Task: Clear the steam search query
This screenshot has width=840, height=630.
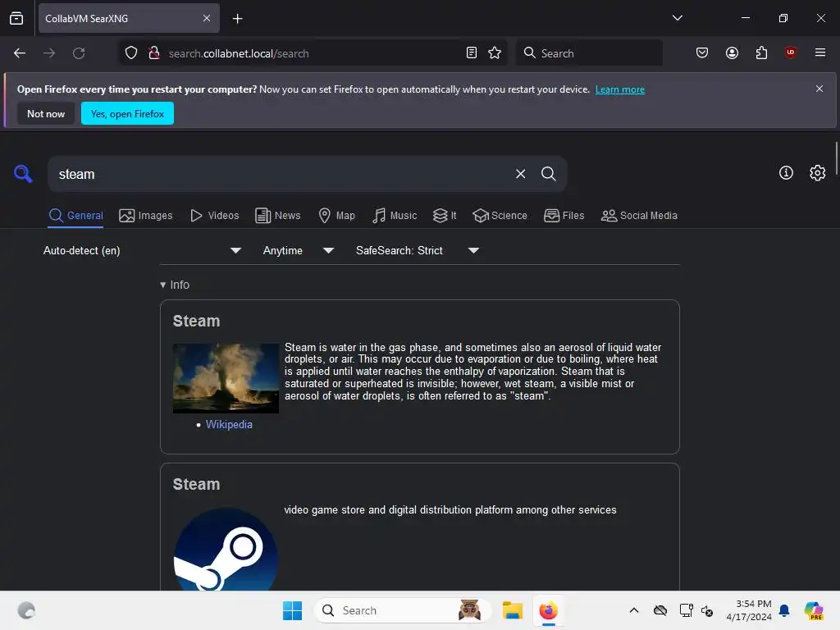Action: click(x=520, y=174)
